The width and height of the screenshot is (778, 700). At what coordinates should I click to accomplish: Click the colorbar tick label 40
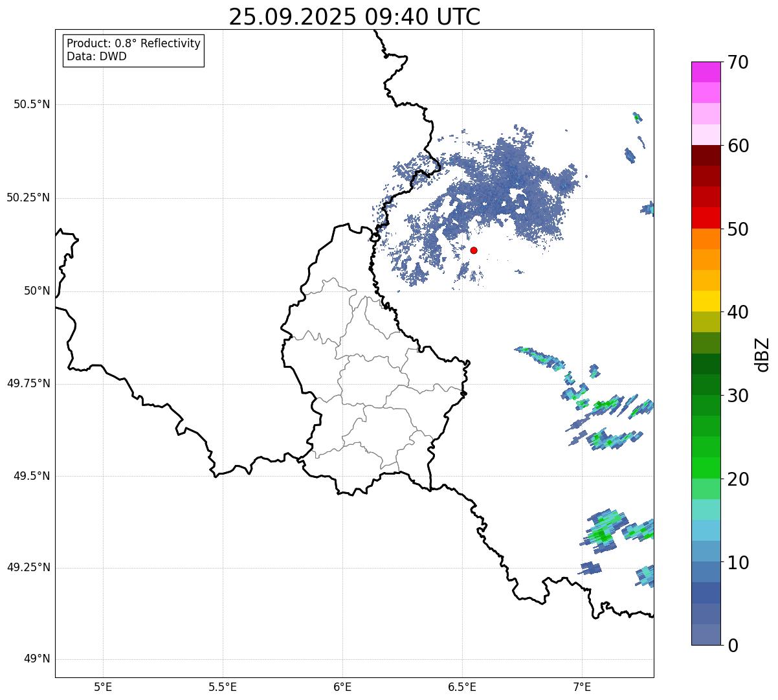coord(738,312)
